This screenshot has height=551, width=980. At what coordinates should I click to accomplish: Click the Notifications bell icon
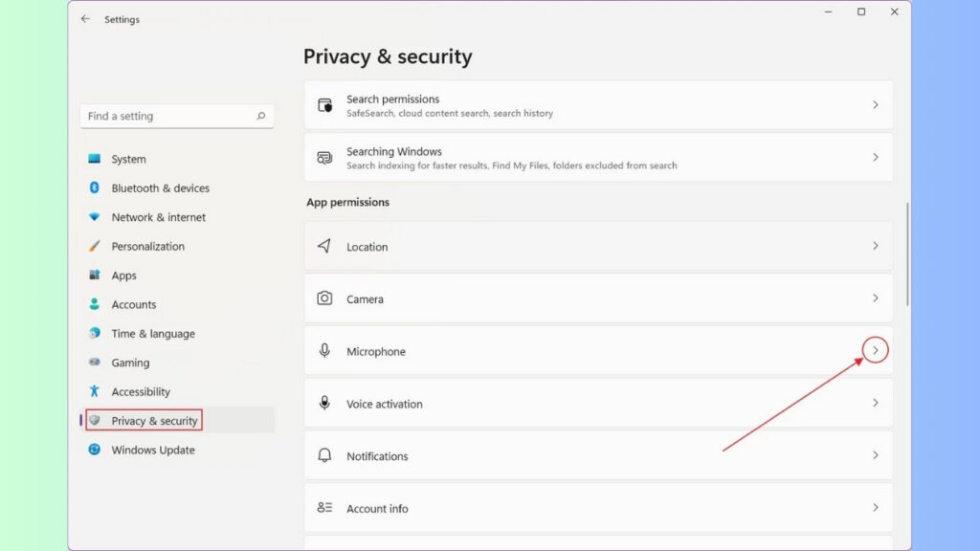point(324,455)
